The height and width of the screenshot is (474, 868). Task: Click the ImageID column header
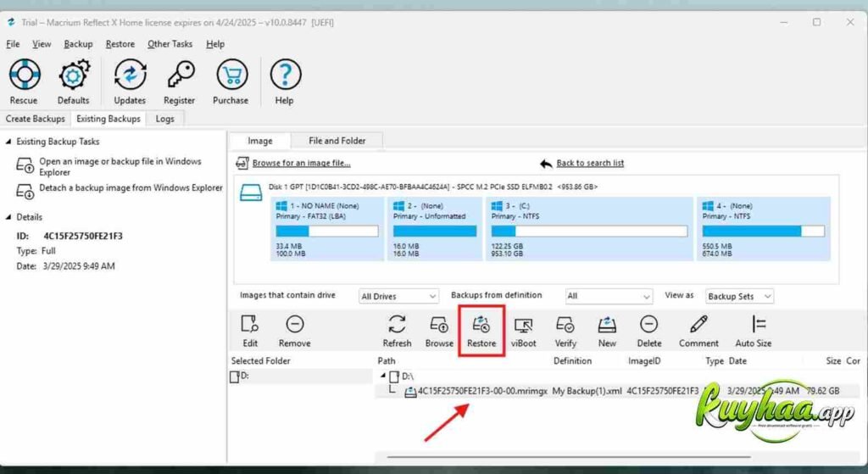click(644, 360)
